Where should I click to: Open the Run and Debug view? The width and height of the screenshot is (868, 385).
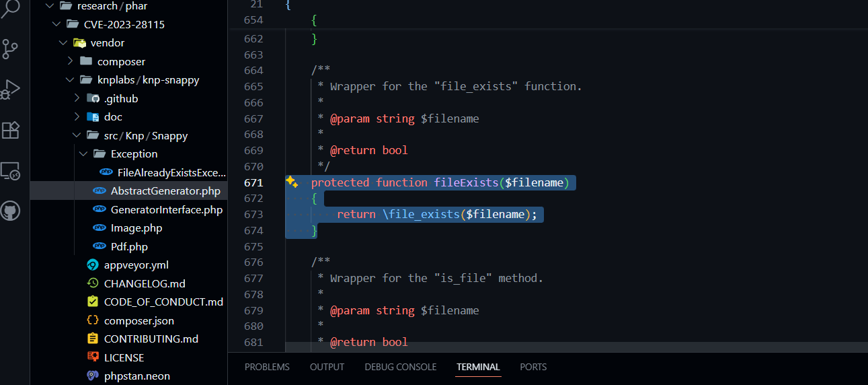point(11,89)
